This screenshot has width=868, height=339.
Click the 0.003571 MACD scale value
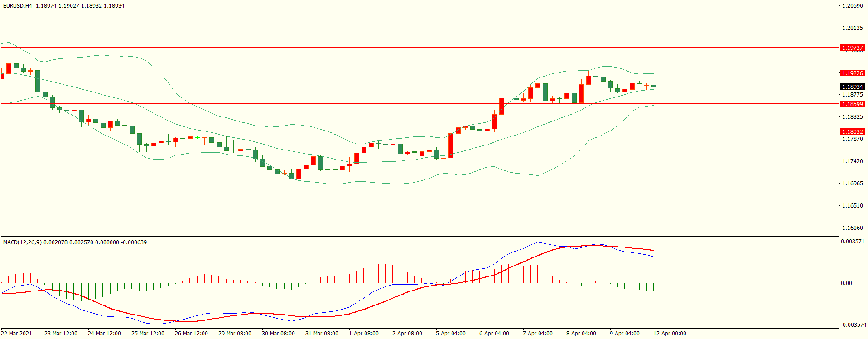(x=852, y=242)
